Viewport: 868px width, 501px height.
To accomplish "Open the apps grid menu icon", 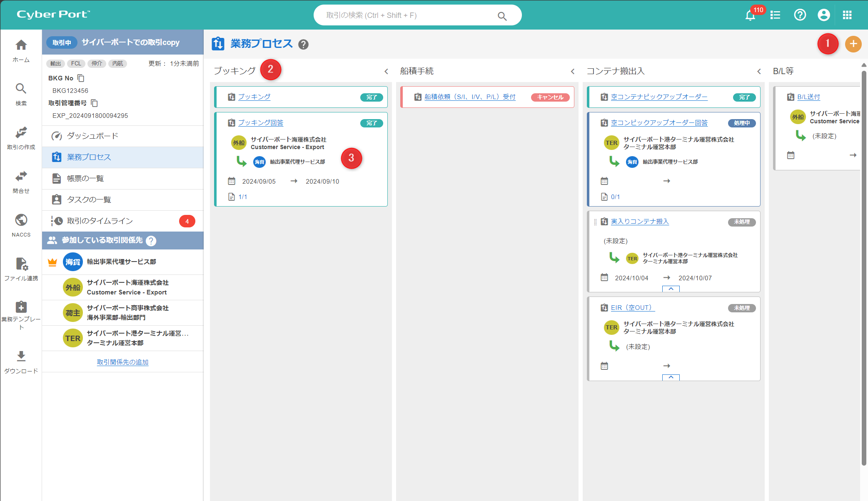I will pyautogui.click(x=847, y=15).
